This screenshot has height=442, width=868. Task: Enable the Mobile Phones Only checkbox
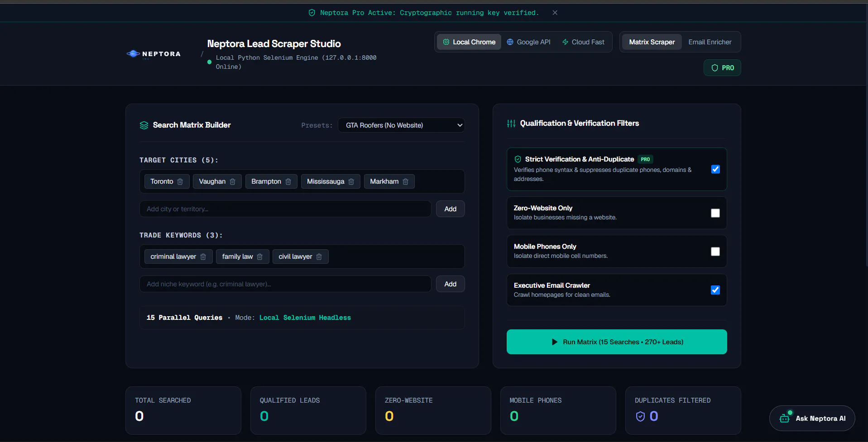pos(715,252)
